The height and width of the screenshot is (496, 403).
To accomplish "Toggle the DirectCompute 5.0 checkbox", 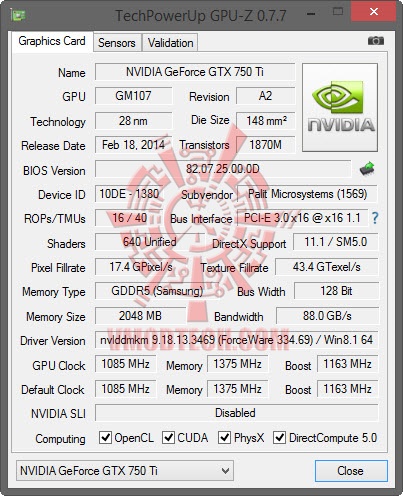I will [279, 437].
